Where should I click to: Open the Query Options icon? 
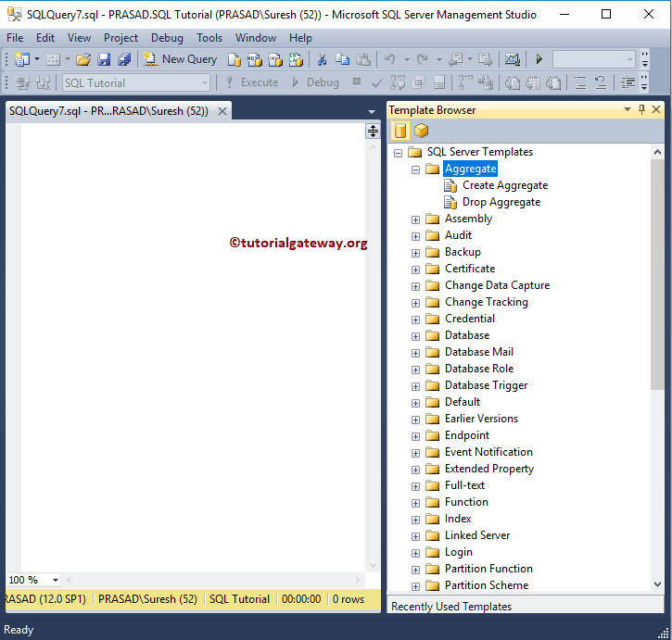tap(418, 82)
